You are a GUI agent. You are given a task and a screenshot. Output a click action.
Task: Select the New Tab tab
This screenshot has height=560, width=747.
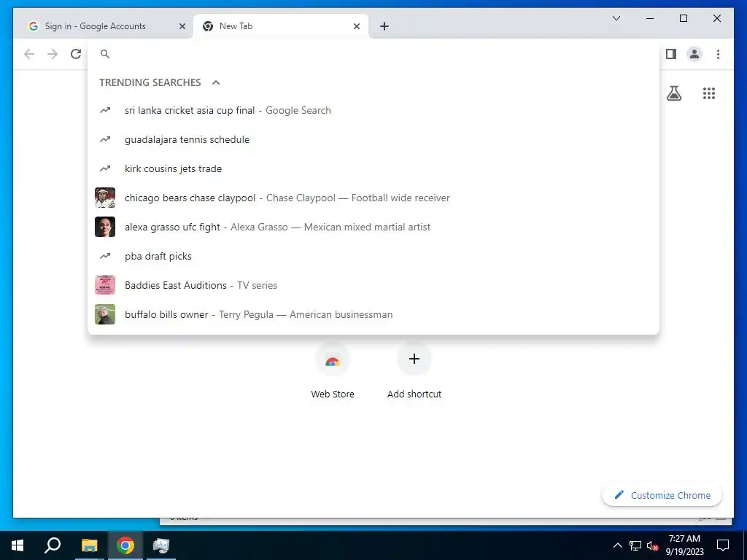[x=281, y=26]
